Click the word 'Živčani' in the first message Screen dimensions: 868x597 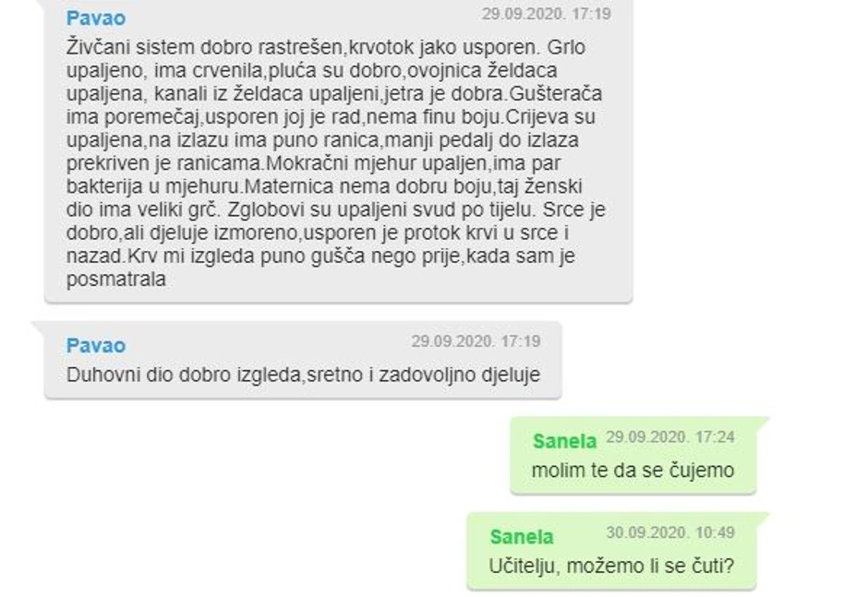tap(98, 48)
